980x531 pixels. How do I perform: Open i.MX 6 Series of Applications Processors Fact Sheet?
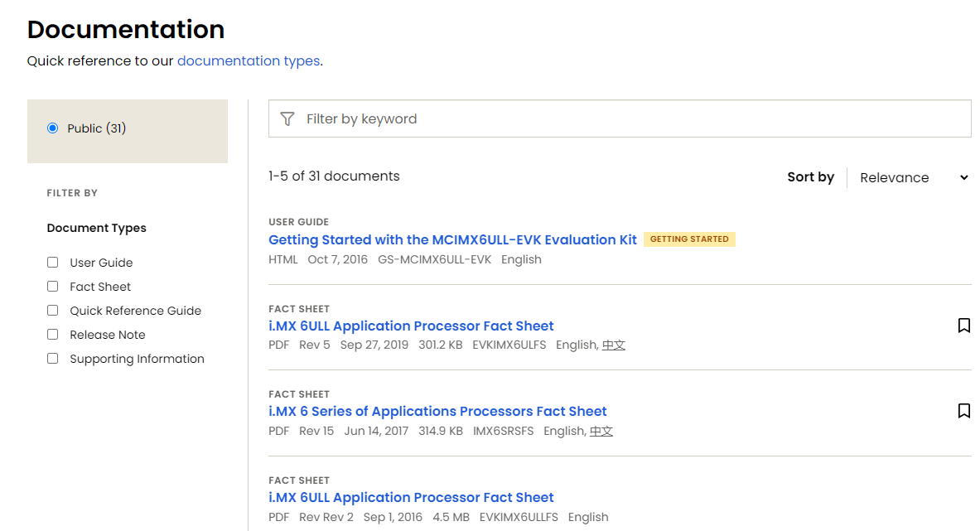pos(437,412)
